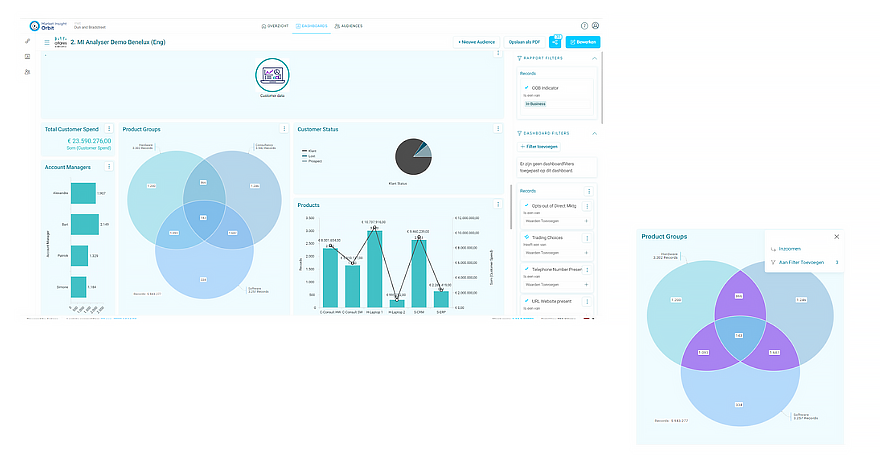Go to the Overzicht tab
This screenshot has width=880, height=472.
[274, 25]
